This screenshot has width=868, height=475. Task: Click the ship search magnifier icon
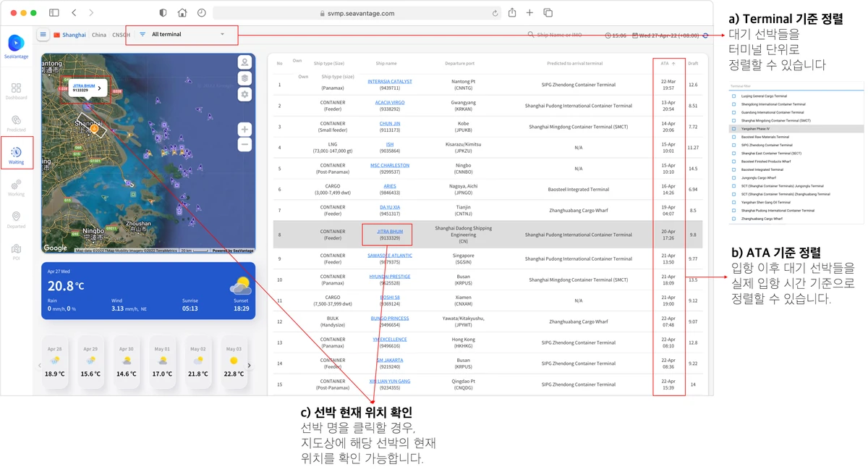click(x=531, y=35)
